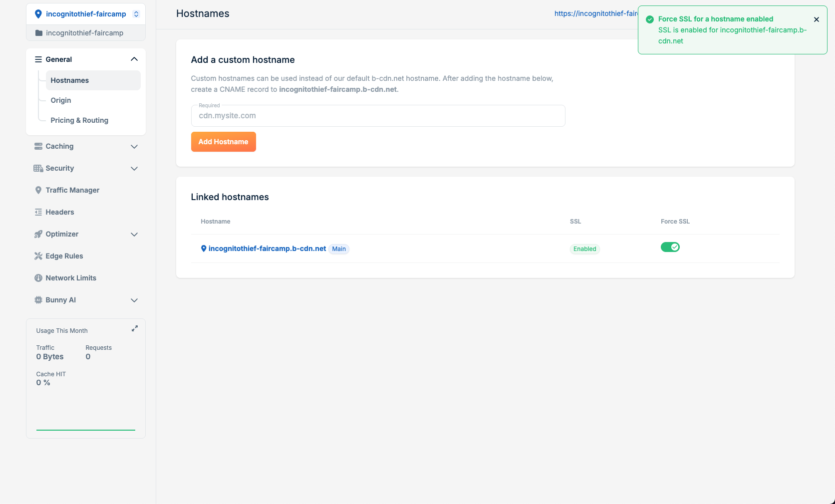Viewport: 835px width, 504px height.
Task: Open Traffic Manager page
Action: [x=72, y=190]
